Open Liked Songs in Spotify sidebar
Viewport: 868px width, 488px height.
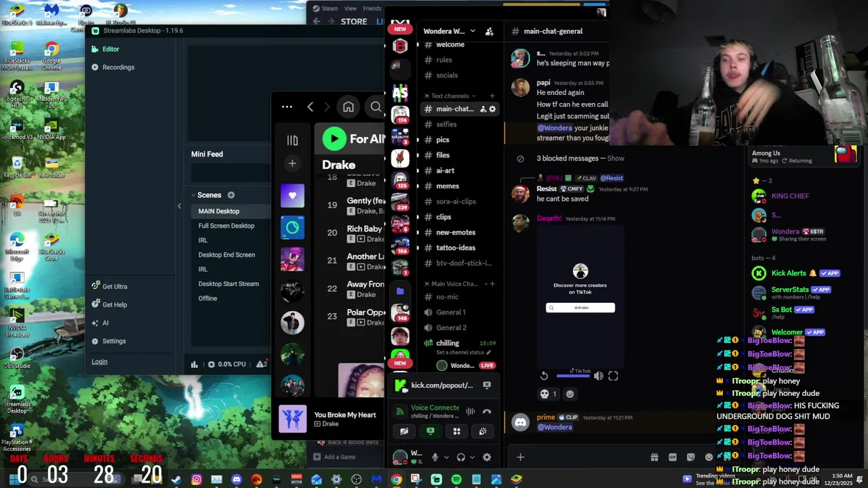tap(292, 196)
